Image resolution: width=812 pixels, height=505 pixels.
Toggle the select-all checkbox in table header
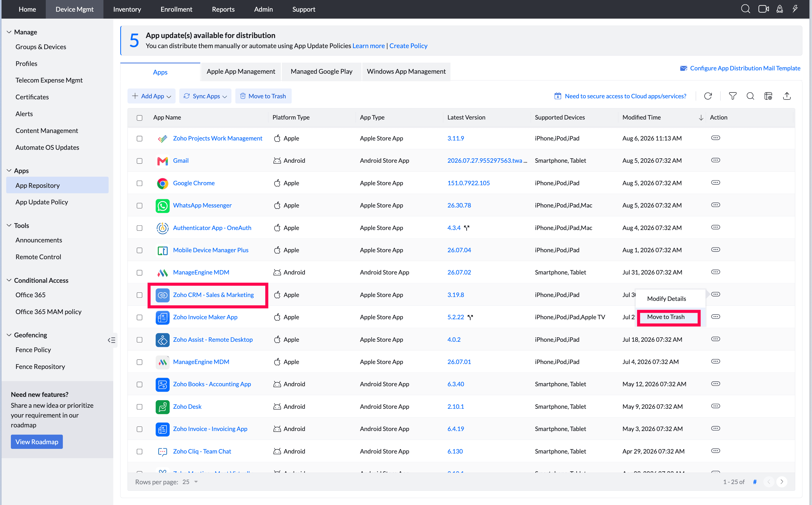139,118
